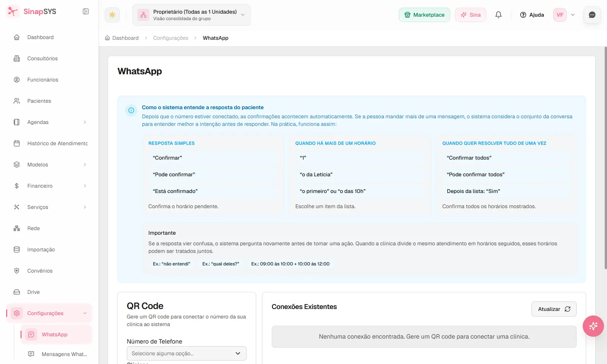Expand the user menu chevron
This screenshot has height=364, width=607.
(x=573, y=15)
